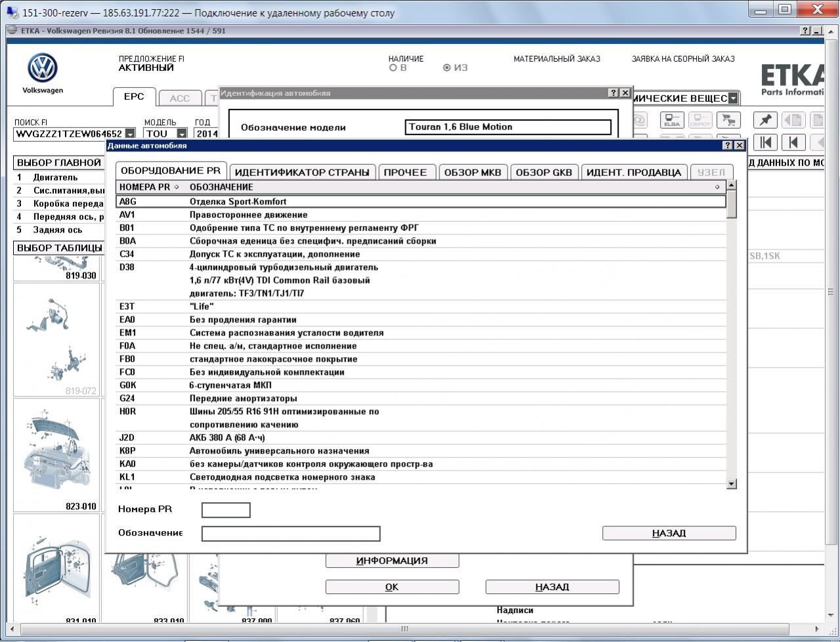
Task: Click help button of Идентификация автомобиля dialog
Action: click(x=613, y=93)
